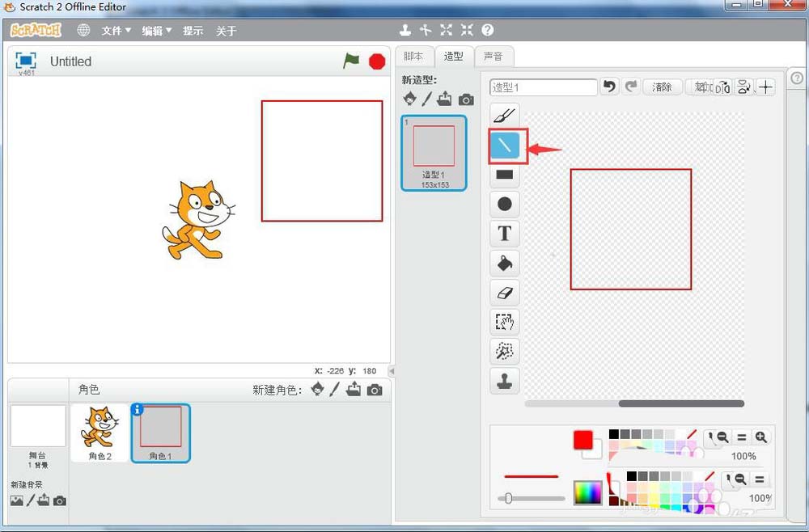Switch stage to full screen mode

pos(26,61)
